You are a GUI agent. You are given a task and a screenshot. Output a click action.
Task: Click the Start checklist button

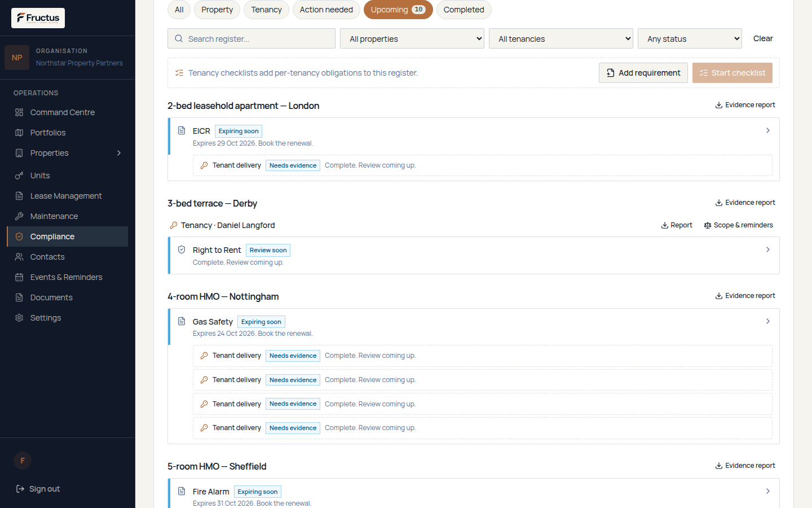pyautogui.click(x=732, y=73)
